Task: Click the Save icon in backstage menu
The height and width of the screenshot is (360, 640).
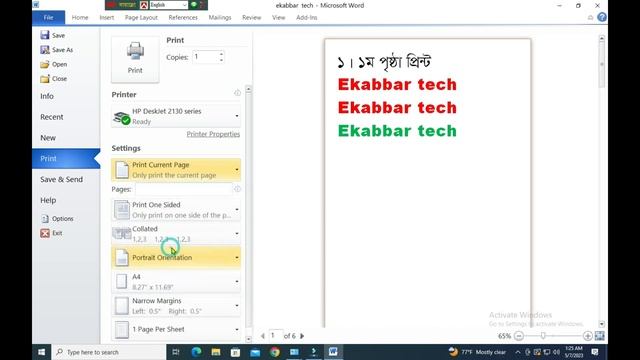Action: tap(45, 35)
